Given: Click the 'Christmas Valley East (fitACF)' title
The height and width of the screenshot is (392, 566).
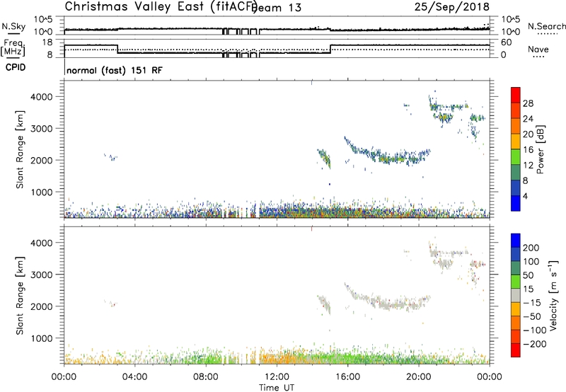Looking at the screenshot, I should [161, 6].
